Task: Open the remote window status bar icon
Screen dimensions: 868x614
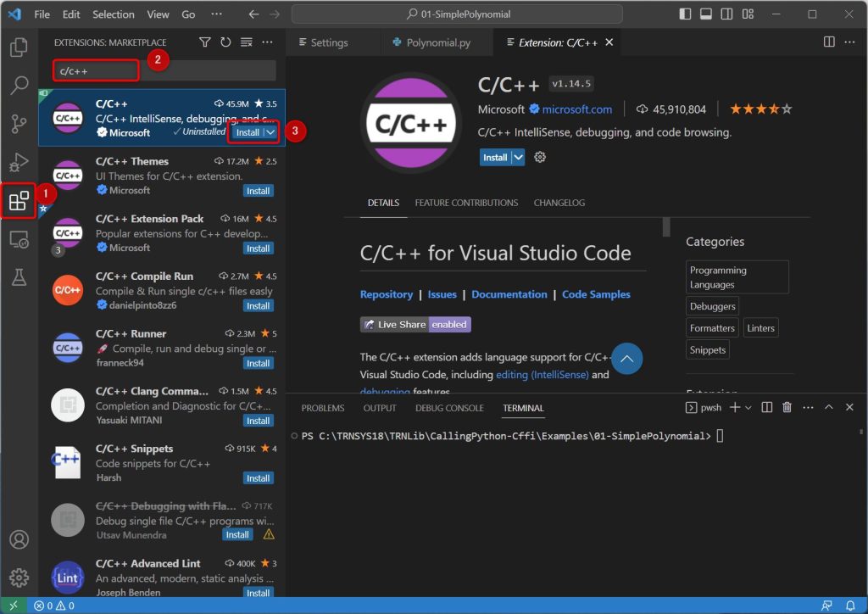Action: tap(14, 606)
